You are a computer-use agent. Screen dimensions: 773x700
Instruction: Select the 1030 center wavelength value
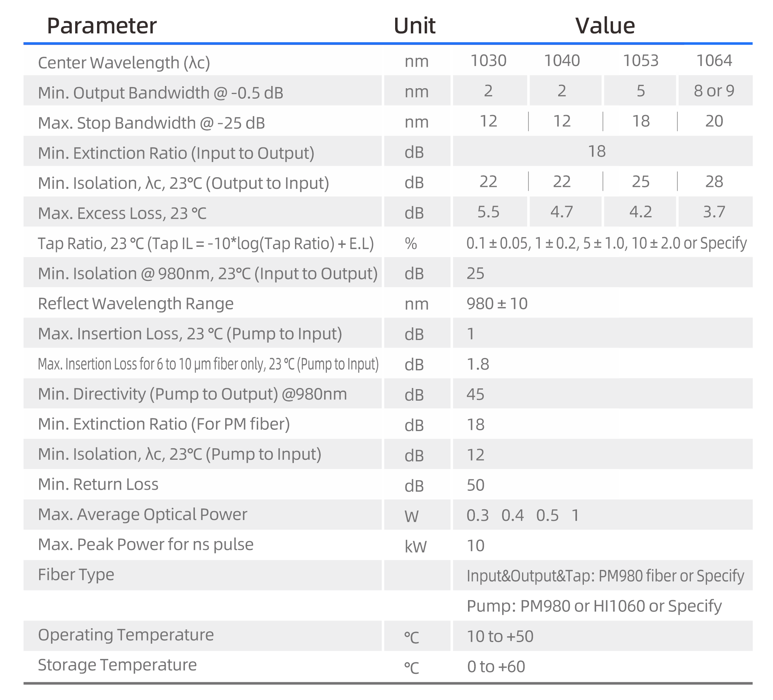click(488, 61)
